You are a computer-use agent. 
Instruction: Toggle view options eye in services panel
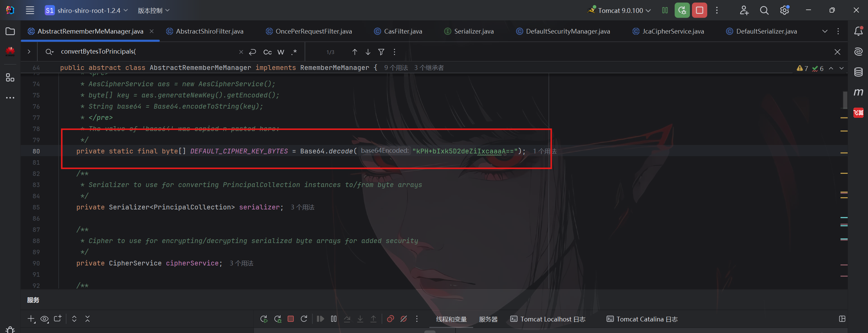point(44,319)
